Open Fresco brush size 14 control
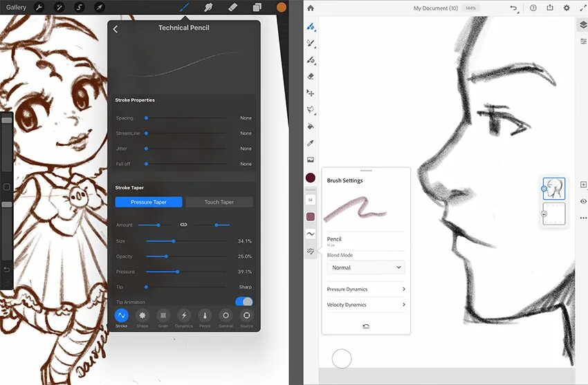The height and width of the screenshot is (385, 588). 311,200
